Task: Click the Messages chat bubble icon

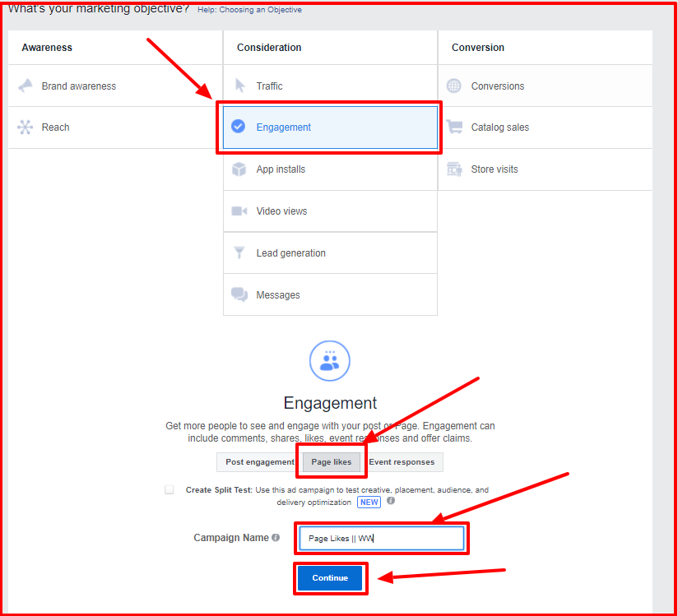Action: click(x=239, y=294)
